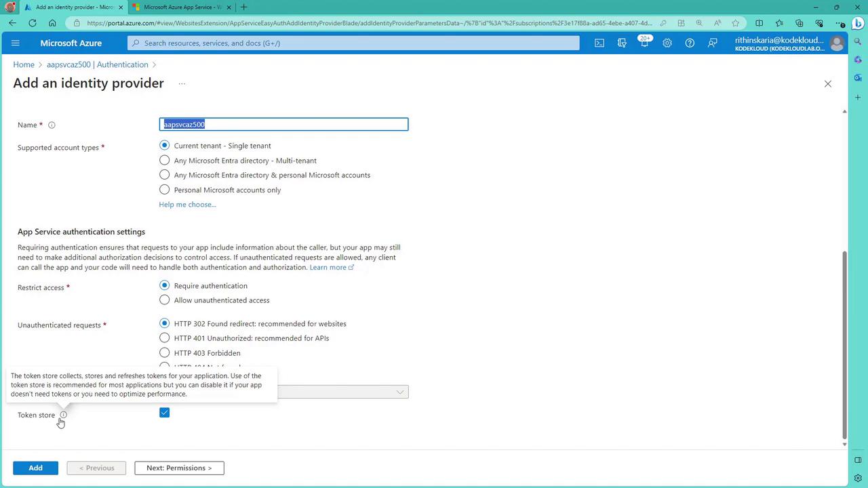
Task: Select Any Microsoft Entra directory - Multi-tenant
Action: 164,160
